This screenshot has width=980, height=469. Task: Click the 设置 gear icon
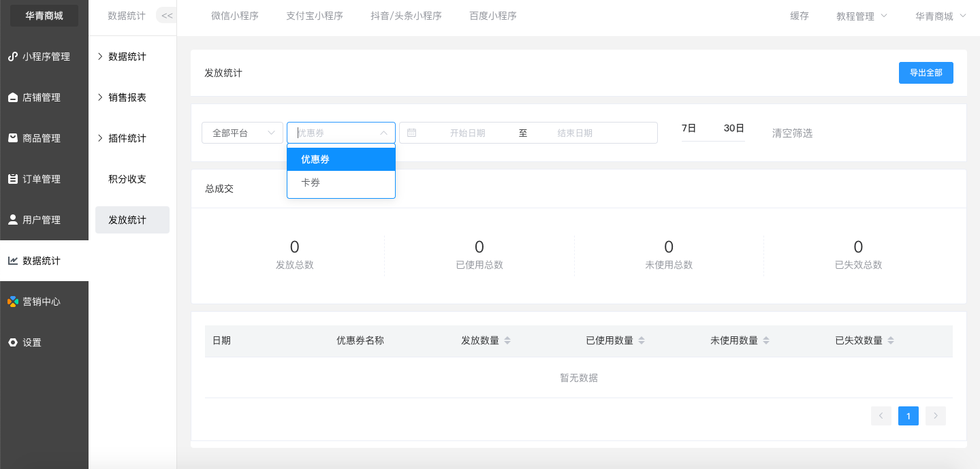tap(13, 342)
